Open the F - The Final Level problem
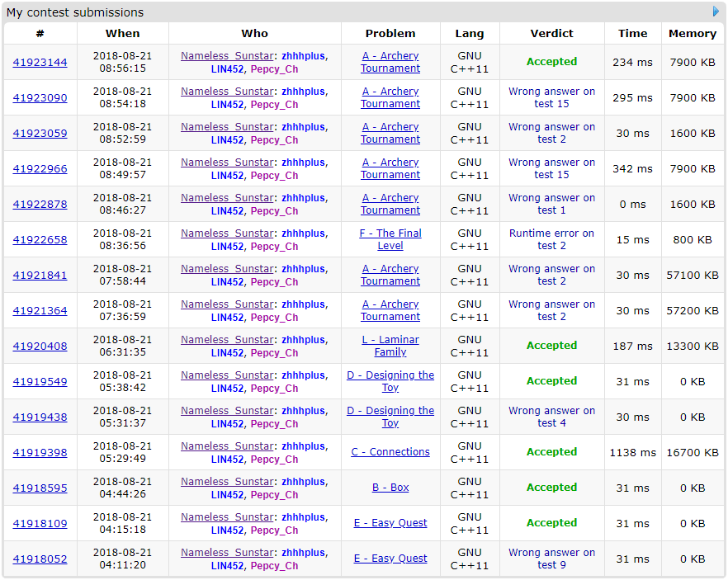Image resolution: width=728 pixels, height=580 pixels. 390,239
